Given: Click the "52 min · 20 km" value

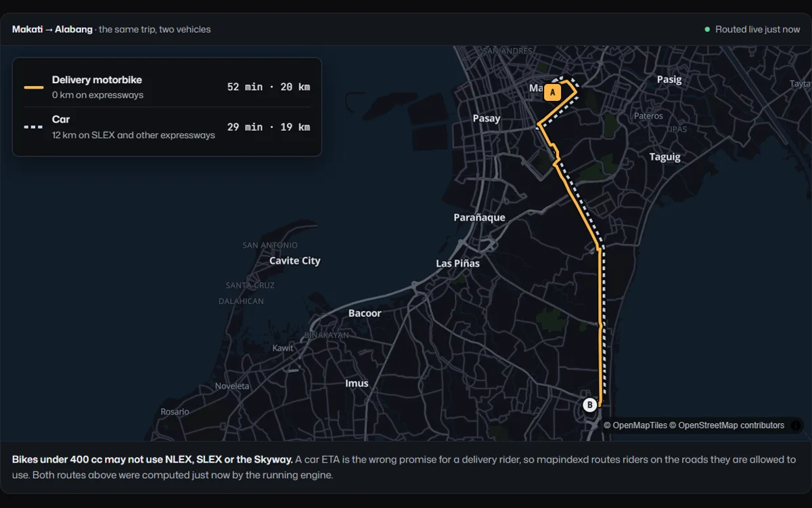Looking at the screenshot, I should [x=269, y=87].
